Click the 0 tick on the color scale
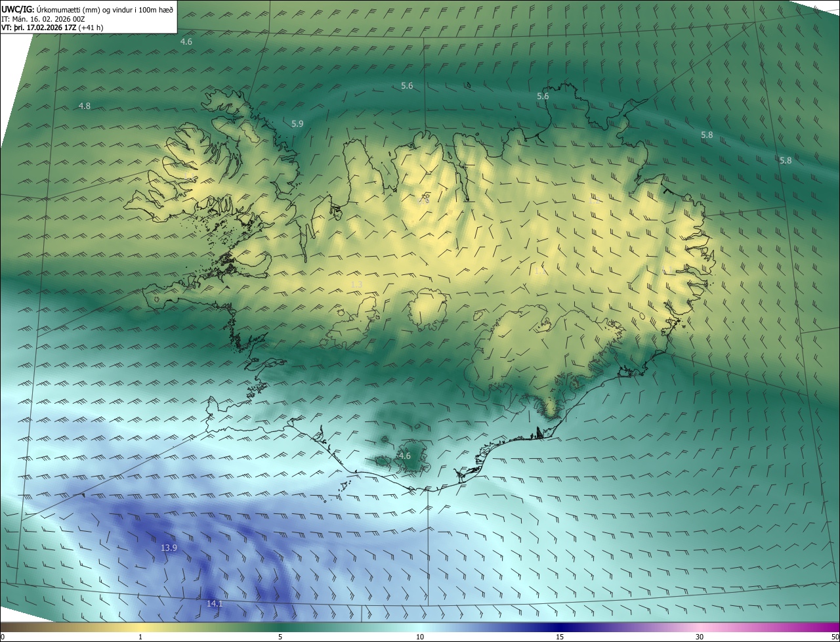This screenshot has height=642, width=840. tap(3, 637)
